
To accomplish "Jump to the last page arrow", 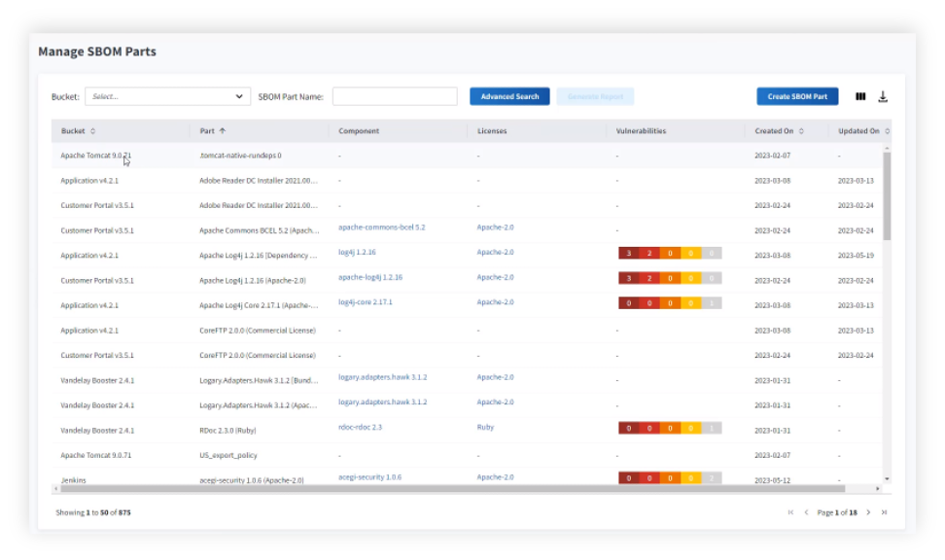I will tap(884, 512).
